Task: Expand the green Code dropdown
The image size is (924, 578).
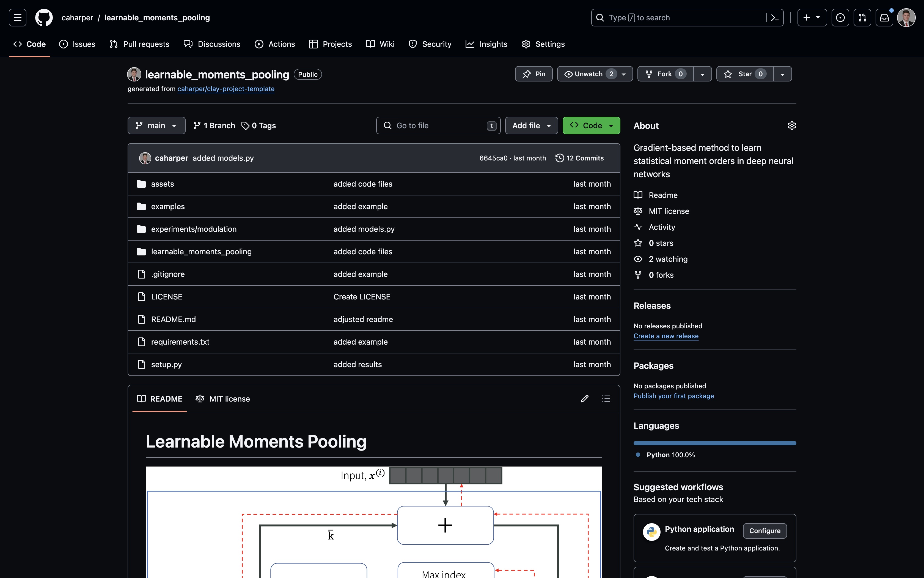Action: coord(591,126)
